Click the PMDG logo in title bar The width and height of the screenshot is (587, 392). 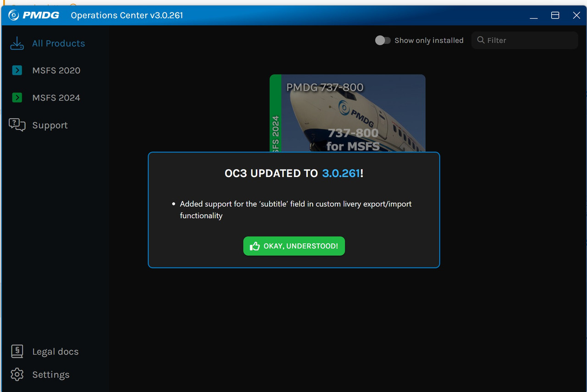click(x=33, y=15)
